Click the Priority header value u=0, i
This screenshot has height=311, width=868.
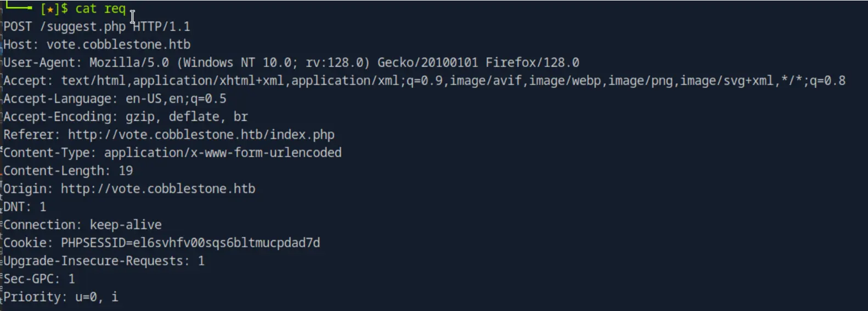[x=97, y=297]
